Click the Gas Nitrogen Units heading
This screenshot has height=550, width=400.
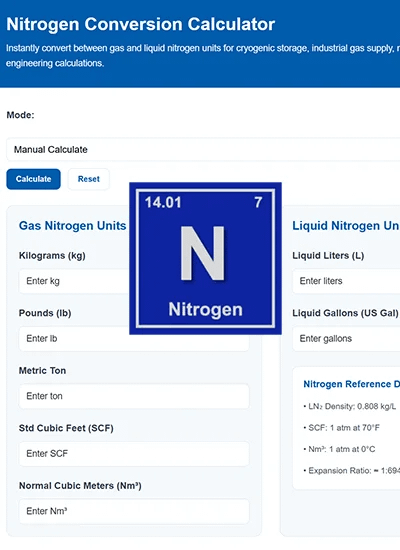72,226
